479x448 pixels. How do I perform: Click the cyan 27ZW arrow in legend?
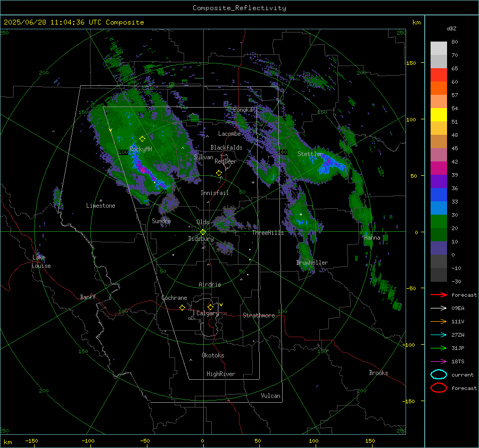(439, 335)
